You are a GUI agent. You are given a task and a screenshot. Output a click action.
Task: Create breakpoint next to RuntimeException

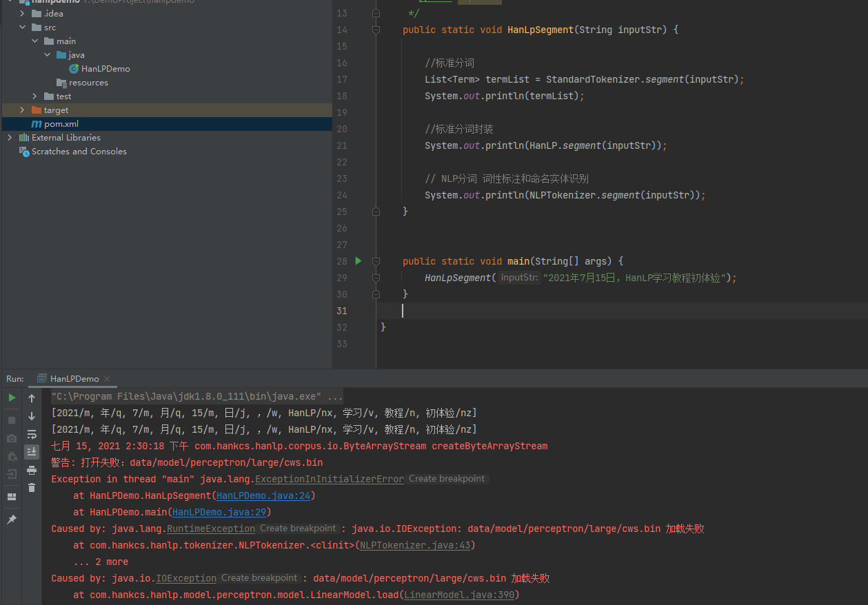[299, 529]
